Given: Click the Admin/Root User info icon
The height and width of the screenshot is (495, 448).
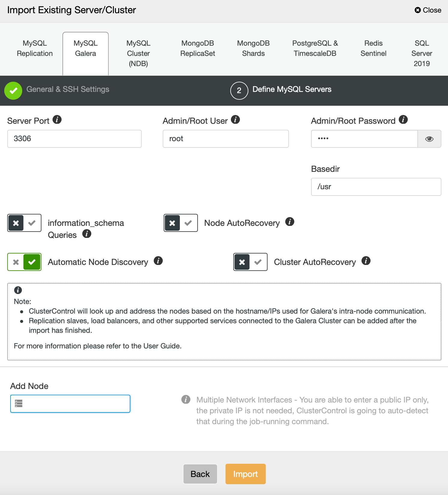Looking at the screenshot, I should pyautogui.click(x=235, y=120).
